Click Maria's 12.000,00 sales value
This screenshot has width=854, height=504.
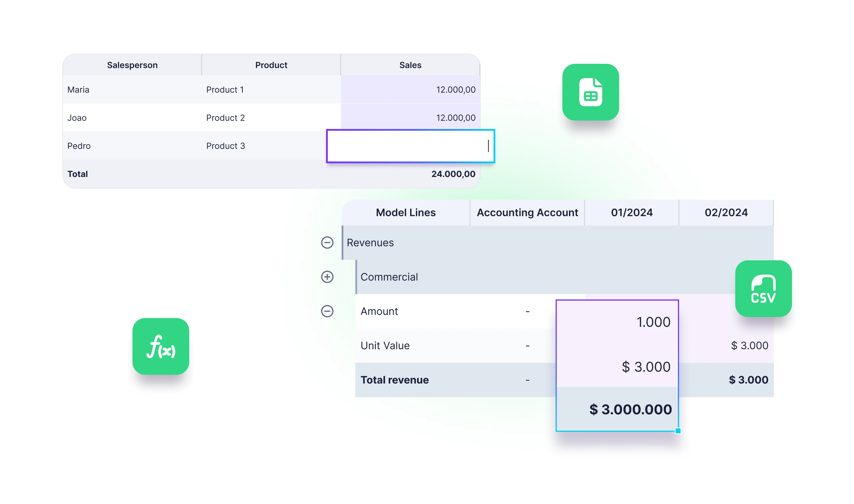pyautogui.click(x=456, y=90)
